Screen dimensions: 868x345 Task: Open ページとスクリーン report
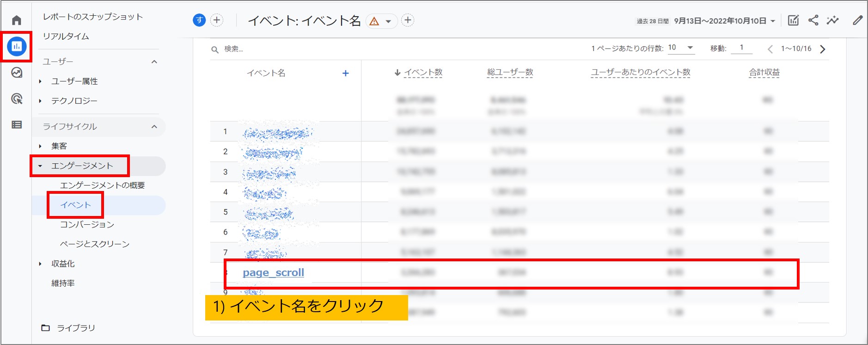coord(95,244)
